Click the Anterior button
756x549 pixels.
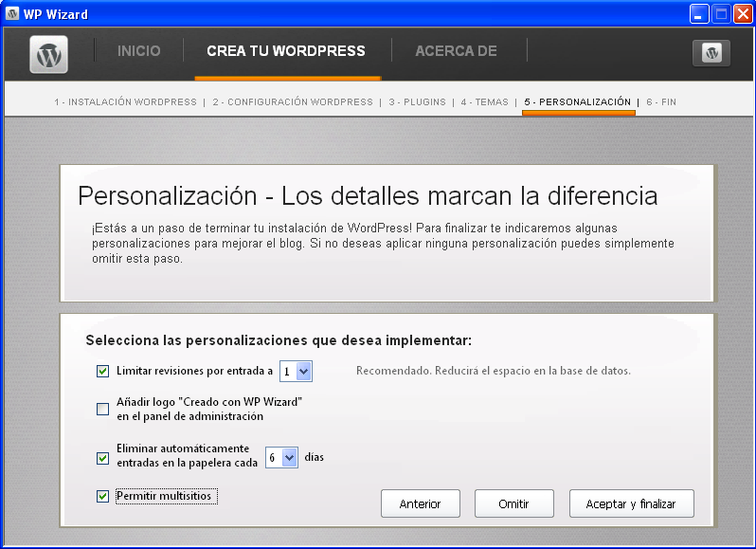(421, 503)
